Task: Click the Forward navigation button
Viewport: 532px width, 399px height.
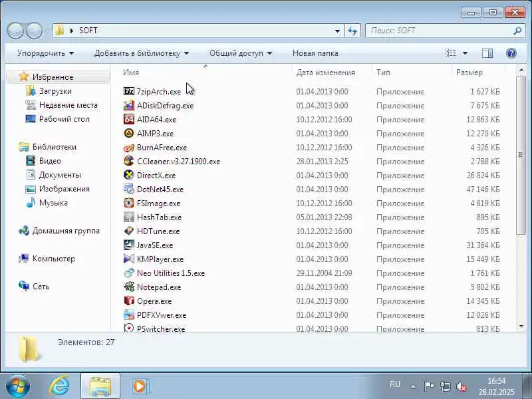Action: (x=34, y=31)
